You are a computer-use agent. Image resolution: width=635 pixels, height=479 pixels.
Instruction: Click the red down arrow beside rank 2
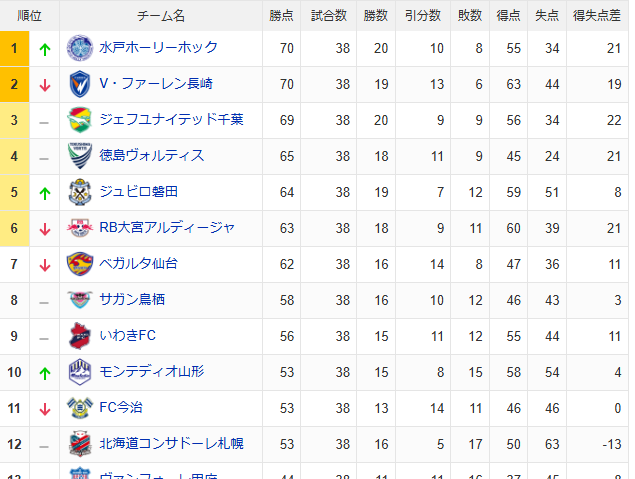pos(44,85)
